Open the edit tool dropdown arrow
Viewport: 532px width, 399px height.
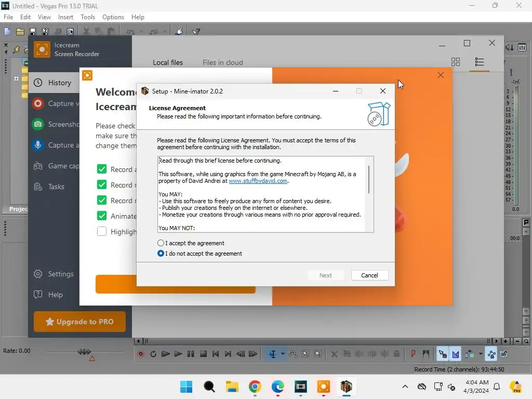click(283, 354)
